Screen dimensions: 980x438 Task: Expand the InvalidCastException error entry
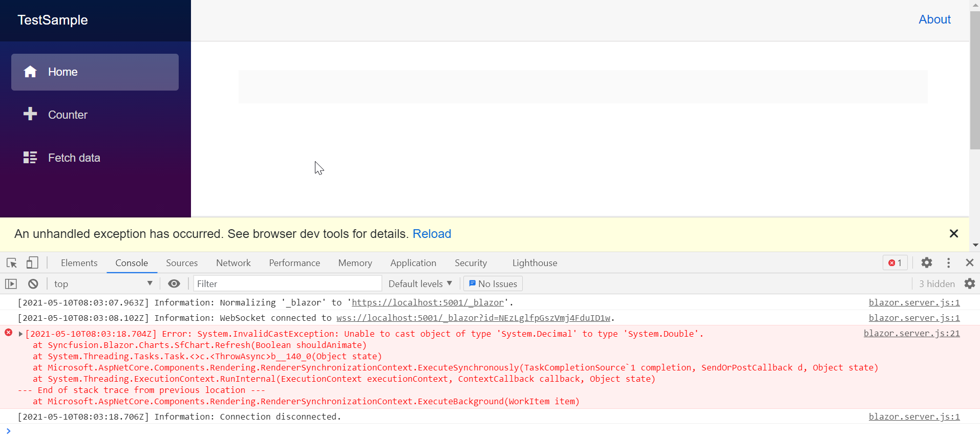[20, 334]
